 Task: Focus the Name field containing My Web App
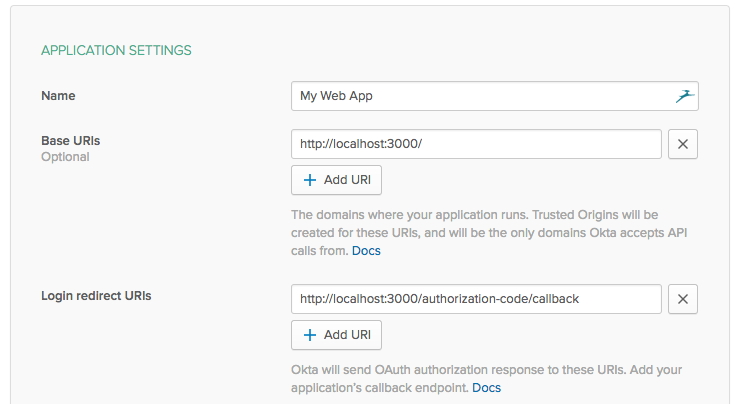480,96
